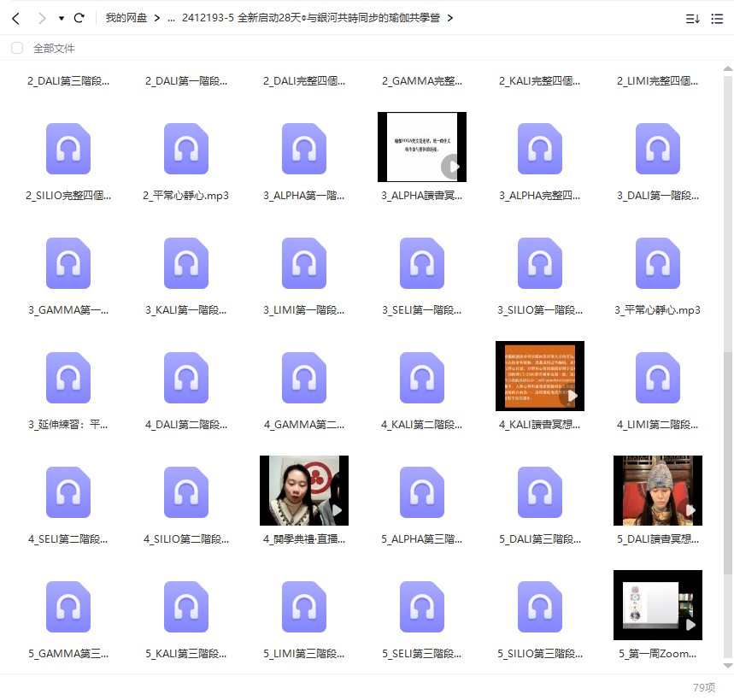The width and height of the screenshot is (734, 700).
Task: Open the 5_KALI第三階段 audio icon
Action: click(x=186, y=605)
